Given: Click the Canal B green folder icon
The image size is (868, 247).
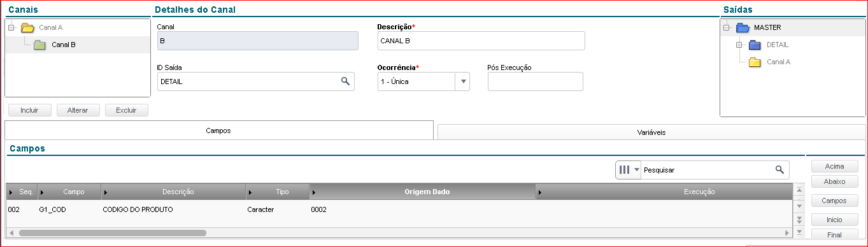Looking at the screenshot, I should [39, 45].
